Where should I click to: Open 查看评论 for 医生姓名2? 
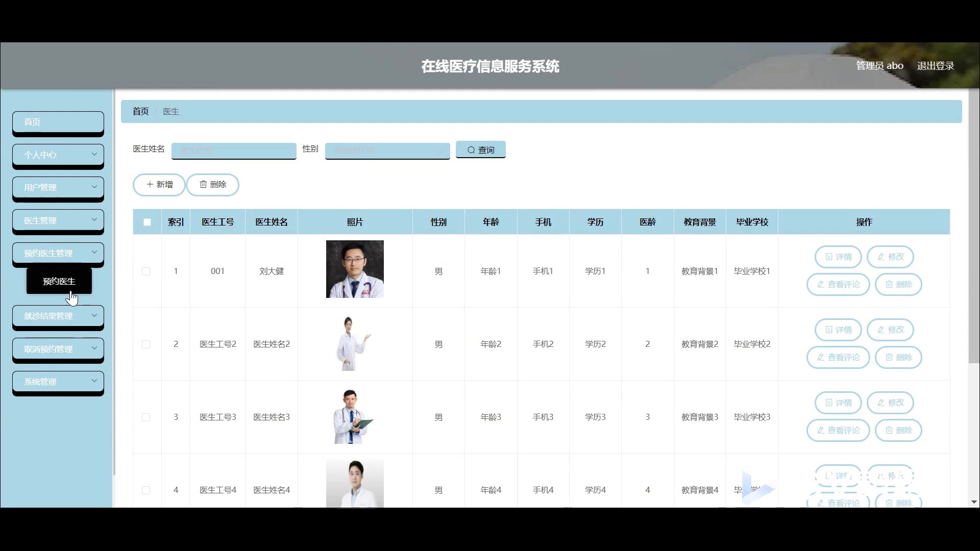coord(838,357)
